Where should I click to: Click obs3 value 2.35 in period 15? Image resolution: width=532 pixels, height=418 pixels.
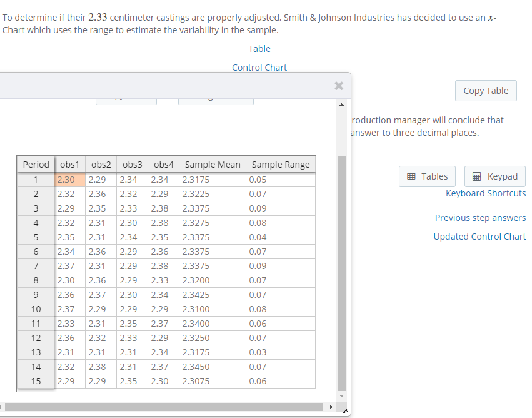coord(132,381)
